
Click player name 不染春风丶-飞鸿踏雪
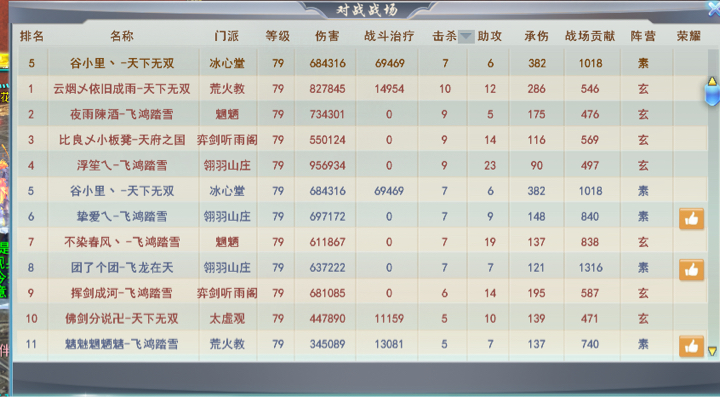click(122, 242)
